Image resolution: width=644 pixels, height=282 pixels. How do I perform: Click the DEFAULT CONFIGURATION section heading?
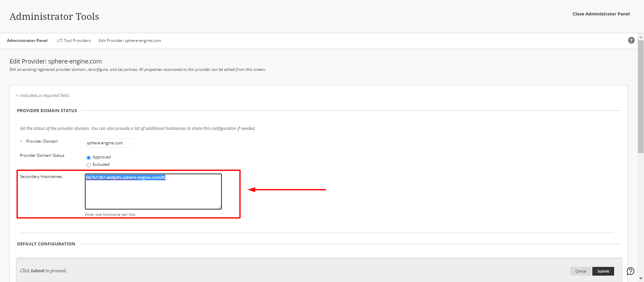[46, 244]
